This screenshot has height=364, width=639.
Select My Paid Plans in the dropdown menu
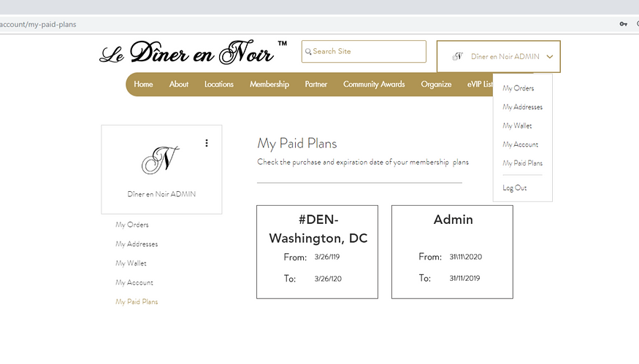[x=522, y=163]
